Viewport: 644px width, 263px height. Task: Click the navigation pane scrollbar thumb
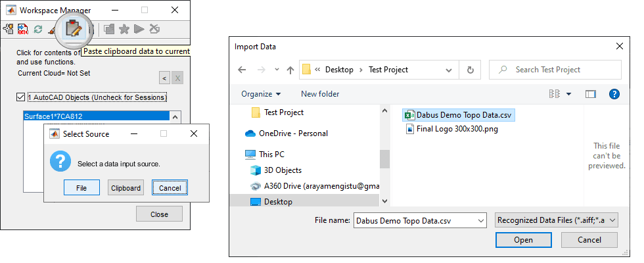pyautogui.click(x=384, y=158)
